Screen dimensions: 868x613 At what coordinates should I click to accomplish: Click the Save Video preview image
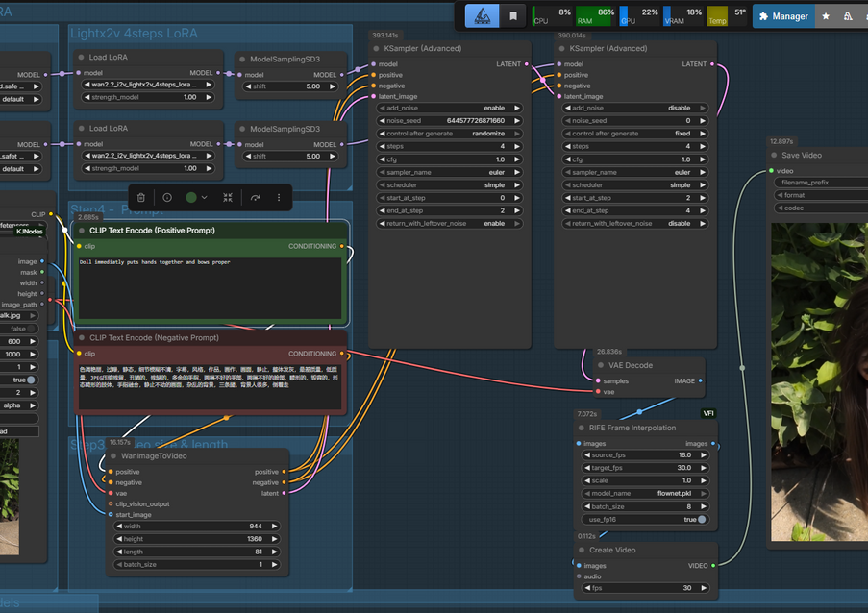tap(819, 381)
